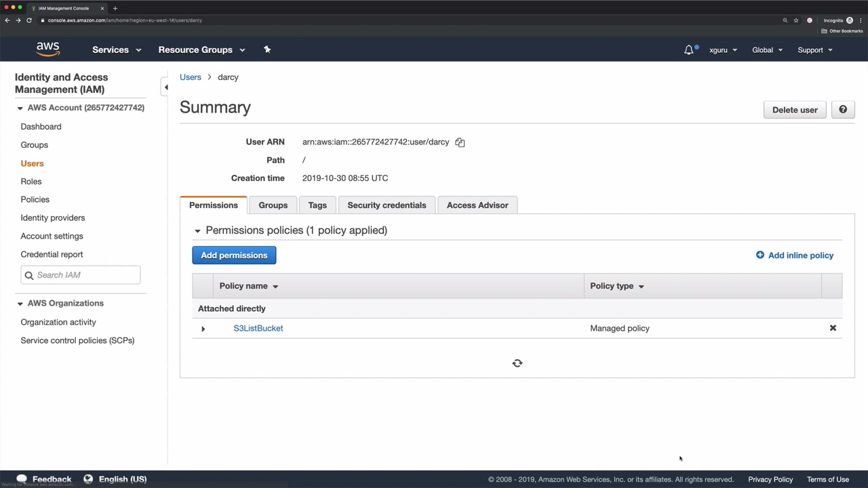Click the zoom magnifier icon in address bar
This screenshot has height=488, width=868.
(x=785, y=20)
